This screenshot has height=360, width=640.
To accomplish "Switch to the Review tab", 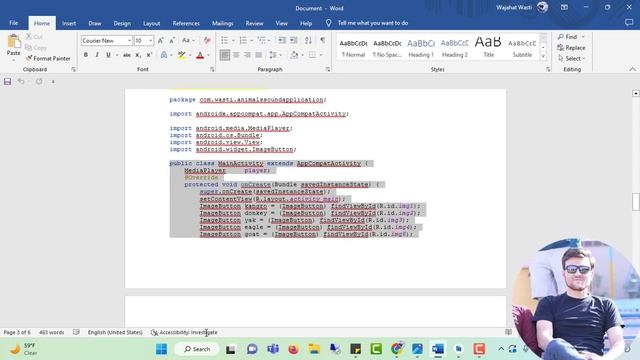I will coord(254,23).
